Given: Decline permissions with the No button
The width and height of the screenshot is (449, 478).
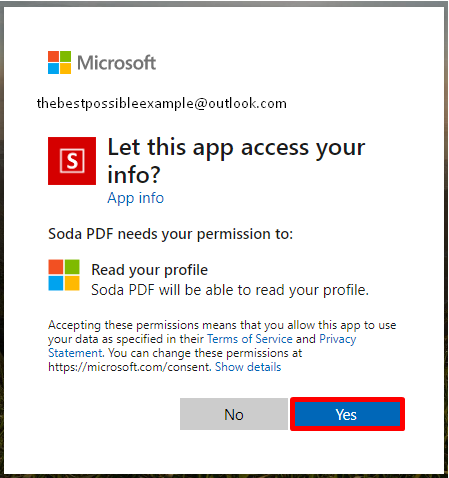Looking at the screenshot, I should [x=234, y=414].
